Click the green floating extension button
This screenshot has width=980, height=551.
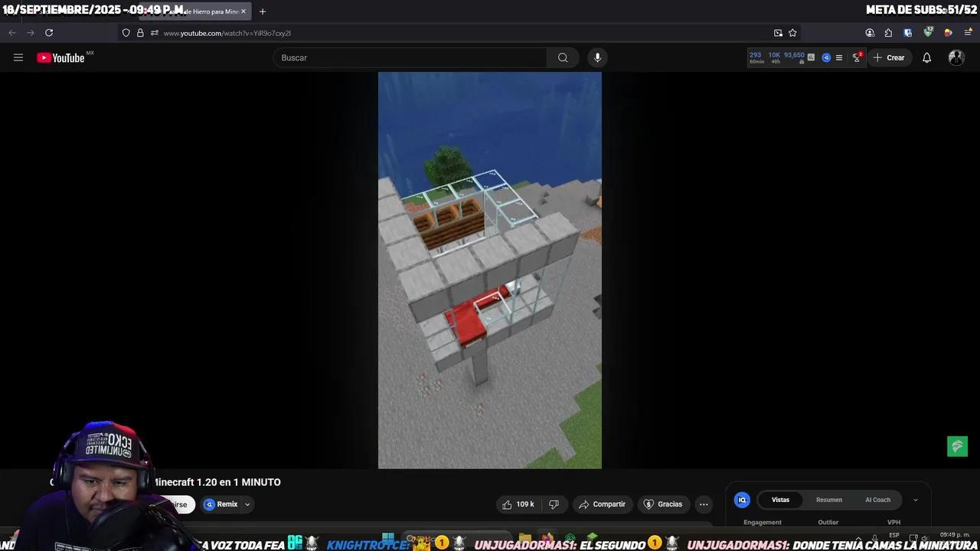pyautogui.click(x=958, y=446)
